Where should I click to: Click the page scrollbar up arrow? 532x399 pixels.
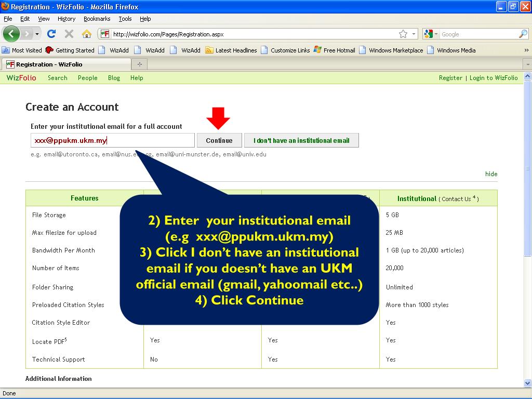pyautogui.click(x=528, y=76)
